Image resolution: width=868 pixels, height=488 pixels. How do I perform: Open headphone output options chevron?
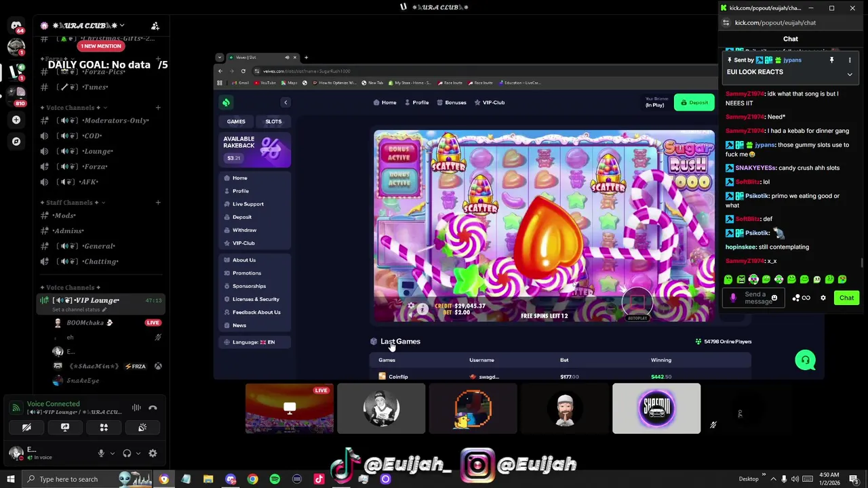point(138,453)
